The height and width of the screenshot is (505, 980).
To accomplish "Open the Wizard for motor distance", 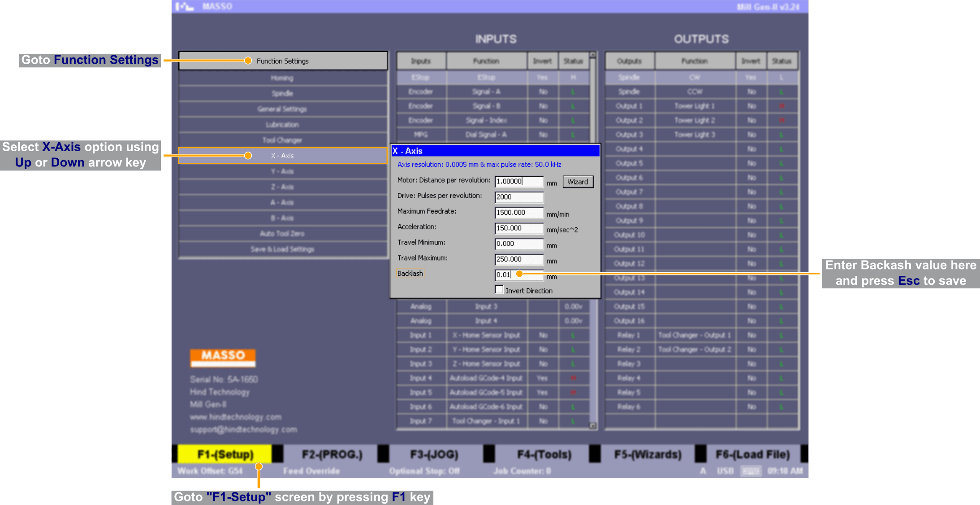I will (578, 182).
